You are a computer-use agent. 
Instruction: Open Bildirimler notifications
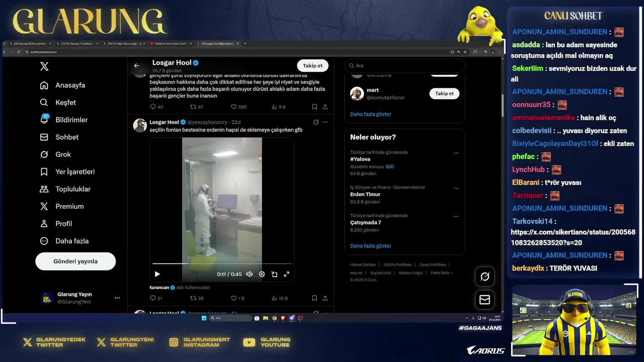(63, 120)
